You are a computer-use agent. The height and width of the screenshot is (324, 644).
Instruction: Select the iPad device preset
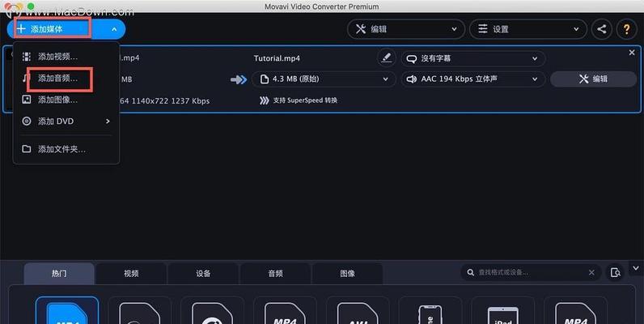click(x=502, y=311)
